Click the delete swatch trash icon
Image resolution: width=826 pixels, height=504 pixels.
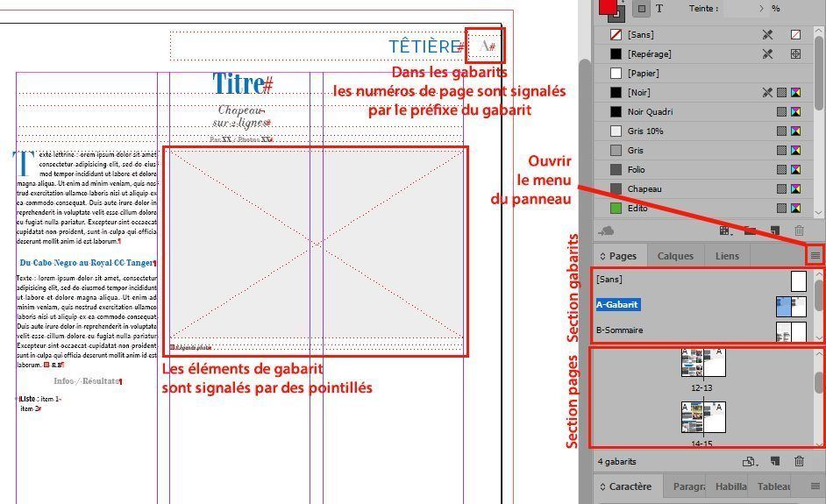coord(799,231)
